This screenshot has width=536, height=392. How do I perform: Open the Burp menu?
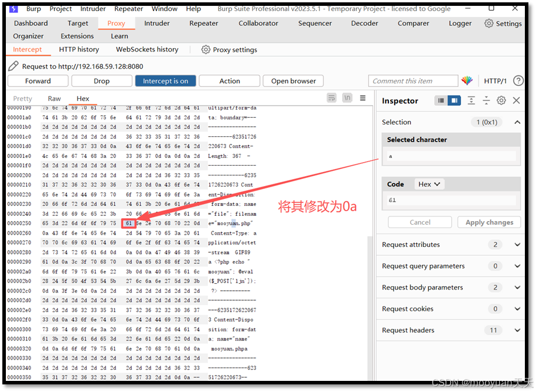33,9
